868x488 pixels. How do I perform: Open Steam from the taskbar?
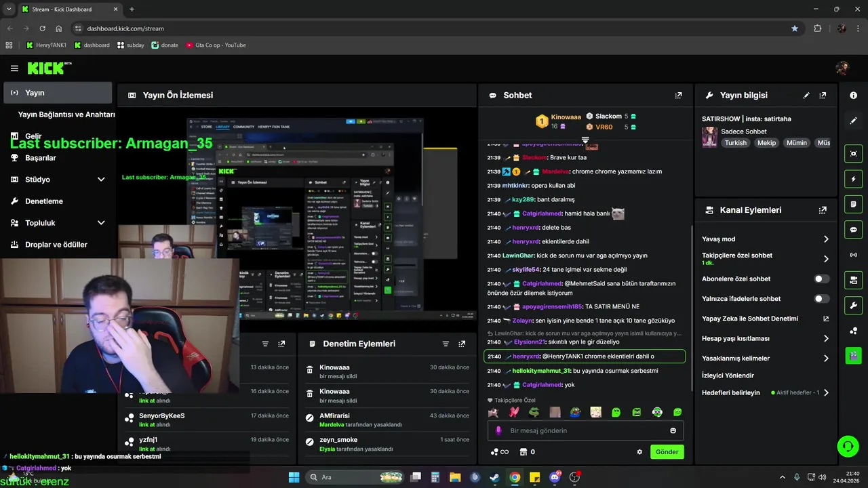[x=494, y=477]
